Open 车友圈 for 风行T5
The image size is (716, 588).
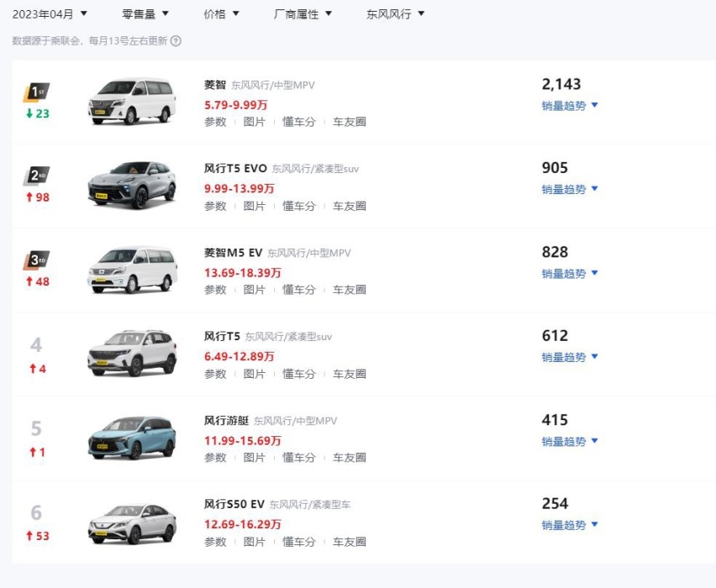350,374
